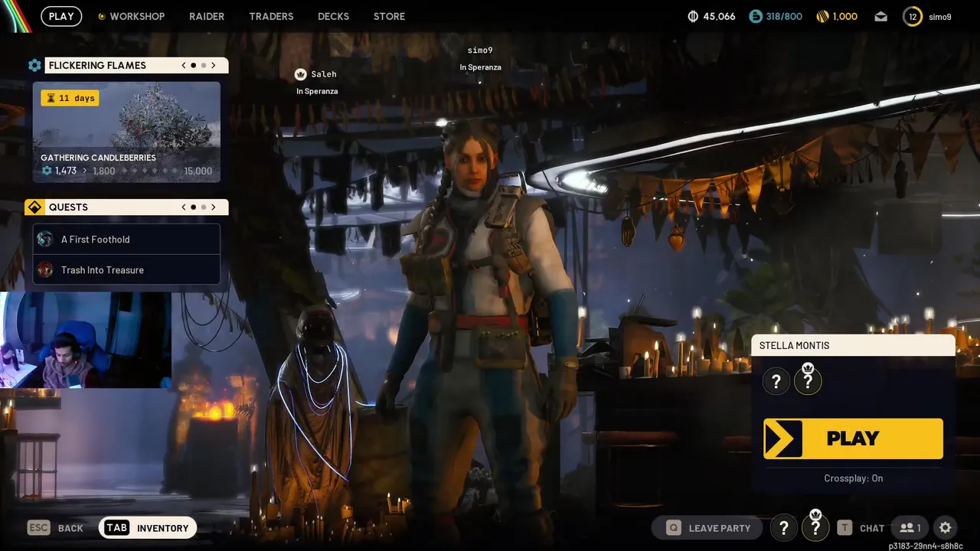Select the Saleh player name tag

(324, 74)
